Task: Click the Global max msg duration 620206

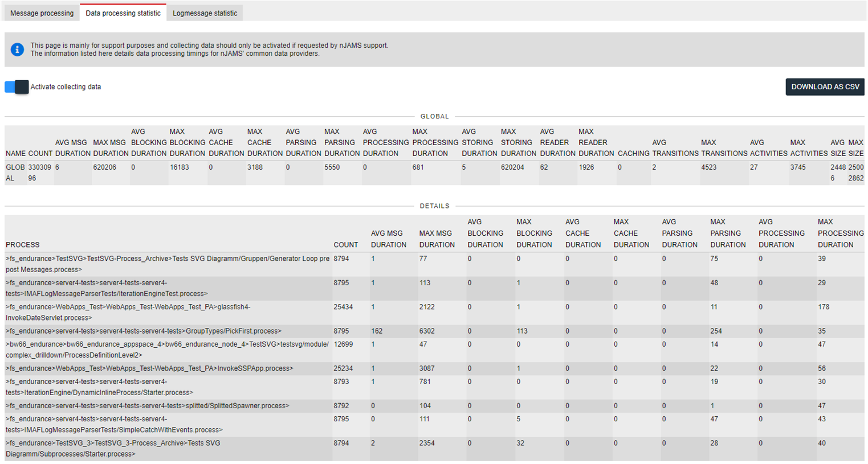Action: 104,167
